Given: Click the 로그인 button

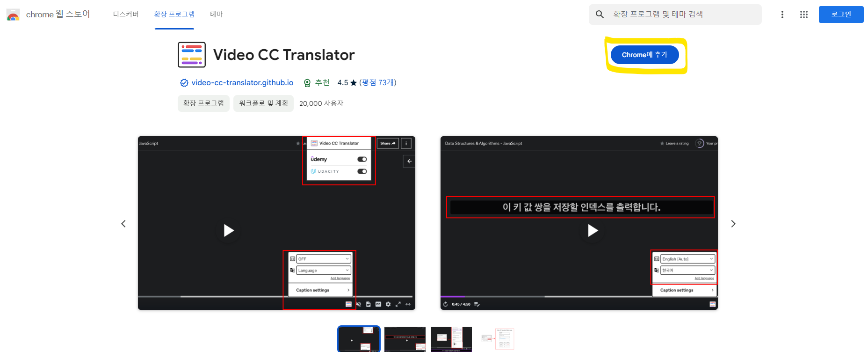Looking at the screenshot, I should [841, 15].
